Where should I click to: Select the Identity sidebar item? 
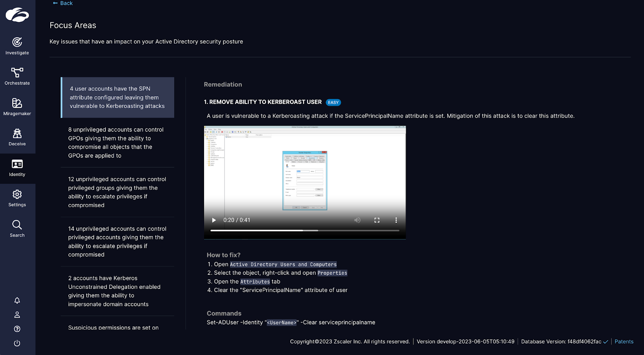pyautogui.click(x=17, y=168)
